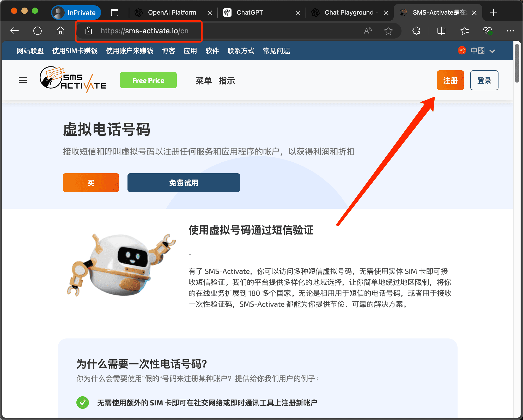The height and width of the screenshot is (420, 523).
Task: Open the 博客 link in top navigation
Action: [x=168, y=51]
